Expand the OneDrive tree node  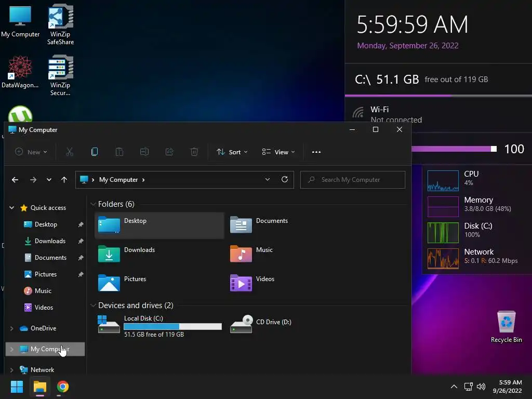(x=11, y=328)
